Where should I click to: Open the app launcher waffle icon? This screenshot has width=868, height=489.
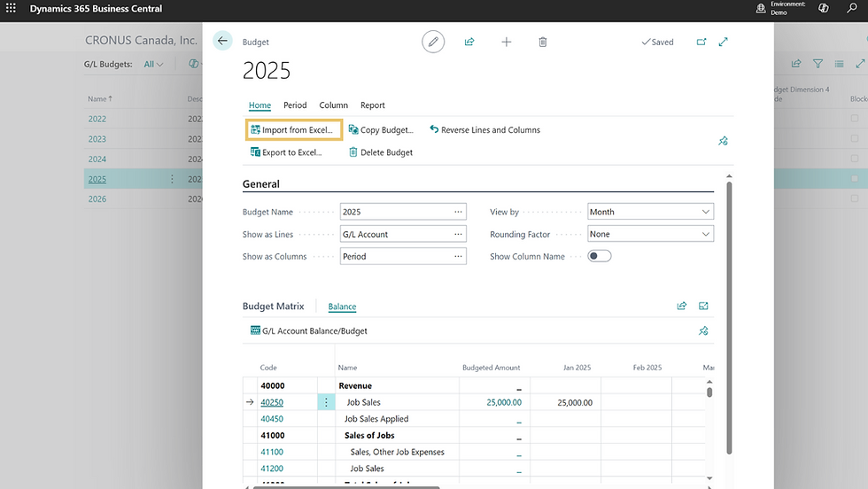click(x=11, y=8)
